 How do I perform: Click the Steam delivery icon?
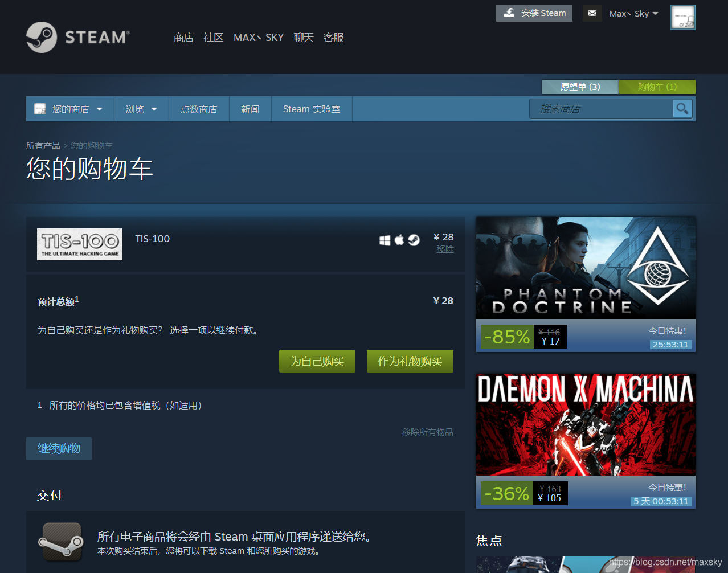(61, 542)
